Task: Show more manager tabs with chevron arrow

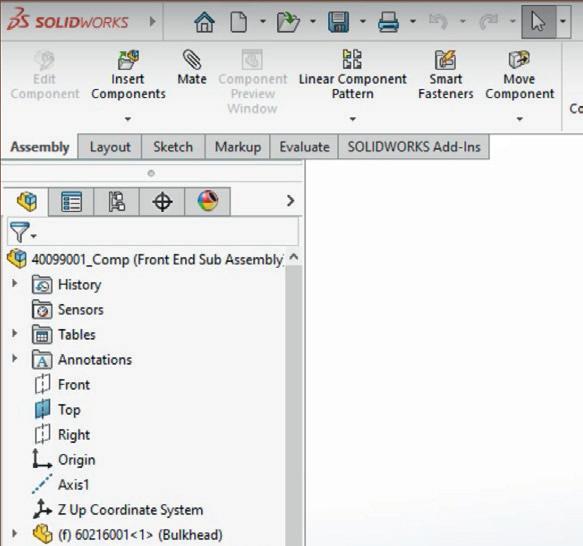Action: pyautogui.click(x=290, y=201)
